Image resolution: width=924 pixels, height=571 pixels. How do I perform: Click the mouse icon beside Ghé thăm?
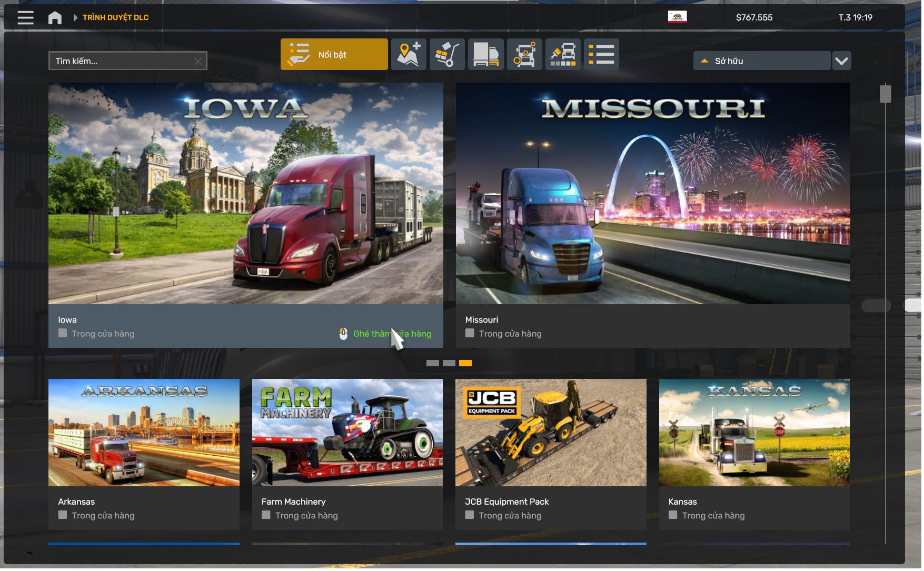click(343, 334)
